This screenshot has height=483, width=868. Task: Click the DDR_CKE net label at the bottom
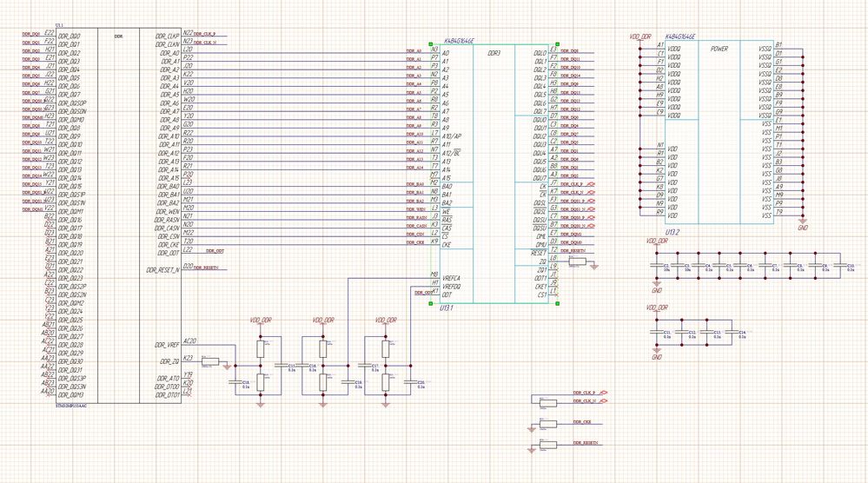[582, 422]
